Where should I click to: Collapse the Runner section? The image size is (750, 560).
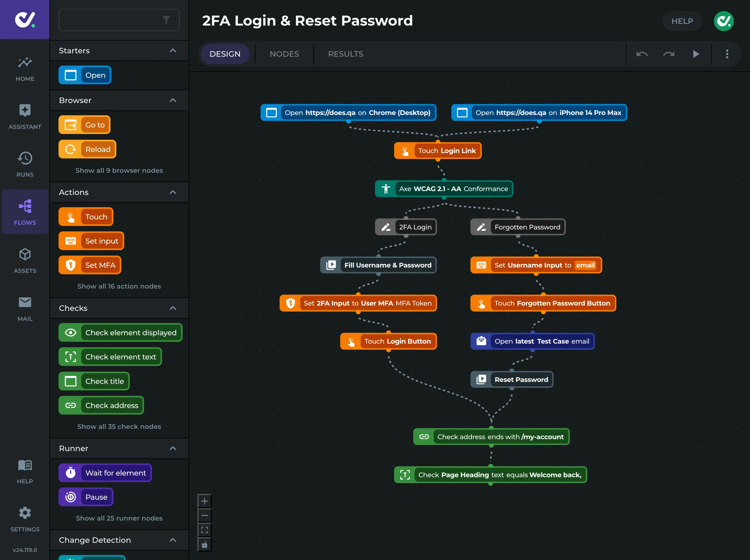coord(173,449)
